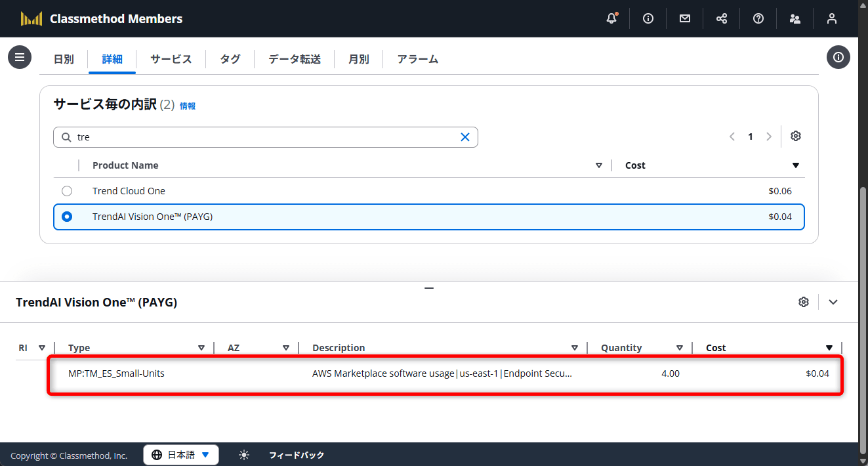This screenshot has width=868, height=466.
Task: Click the Classmethod Members logo
Action: 102,18
